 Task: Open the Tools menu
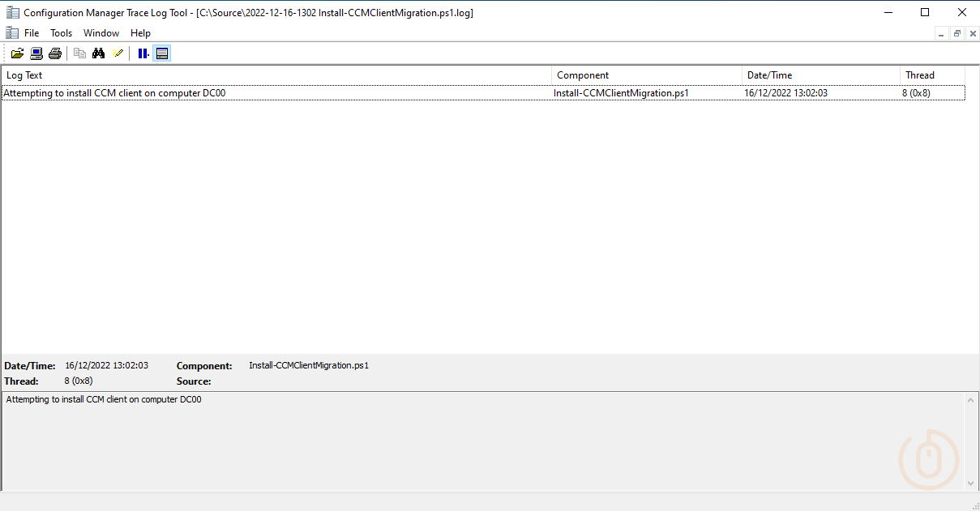[62, 33]
